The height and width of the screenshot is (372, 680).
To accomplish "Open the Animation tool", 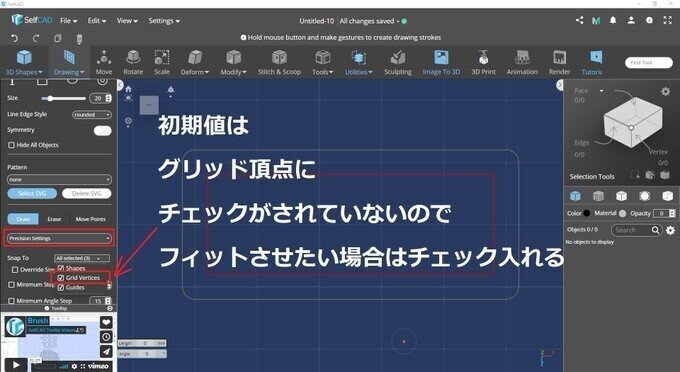I will (x=522, y=62).
